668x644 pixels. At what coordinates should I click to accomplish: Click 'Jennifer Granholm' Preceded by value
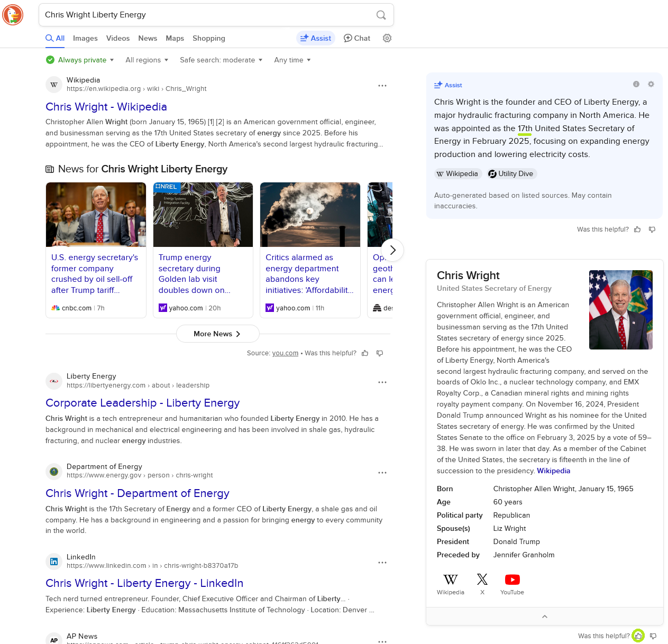click(x=524, y=555)
